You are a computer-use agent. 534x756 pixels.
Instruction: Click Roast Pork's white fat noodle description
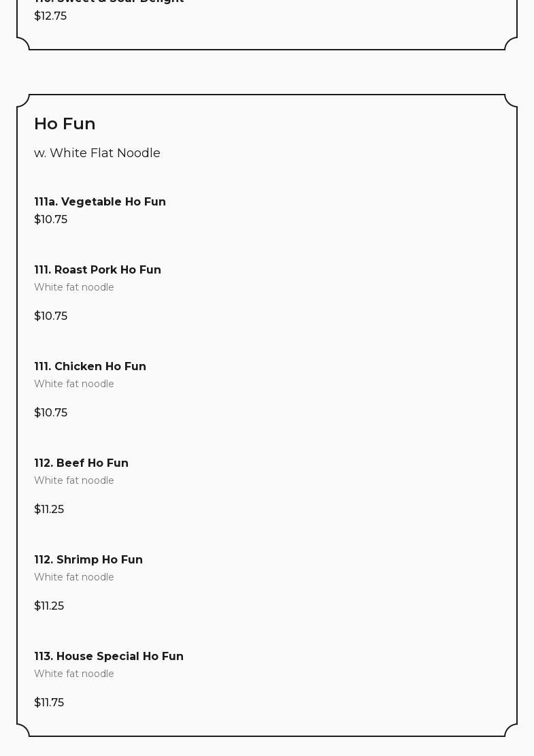point(74,288)
